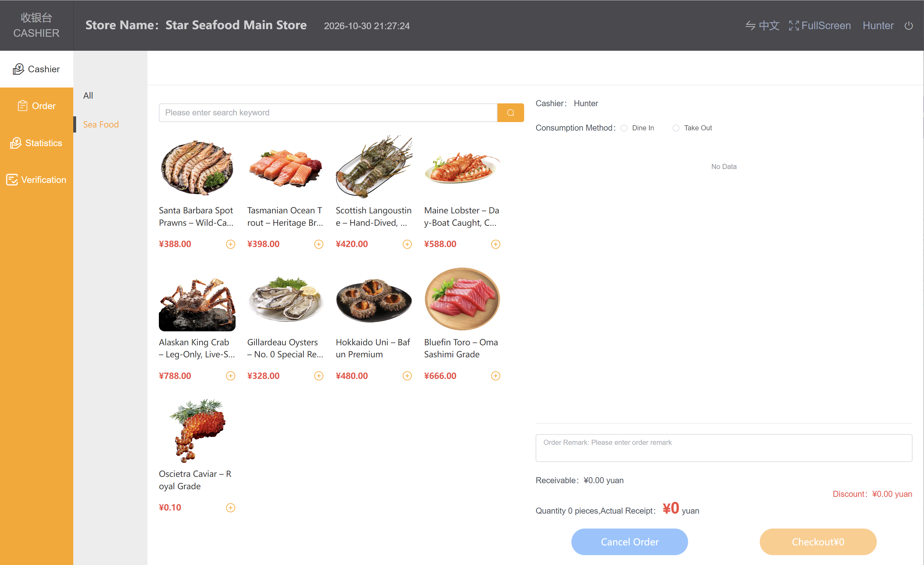Click the Checkout¥0 button
This screenshot has height=565, width=924.
pyautogui.click(x=818, y=542)
